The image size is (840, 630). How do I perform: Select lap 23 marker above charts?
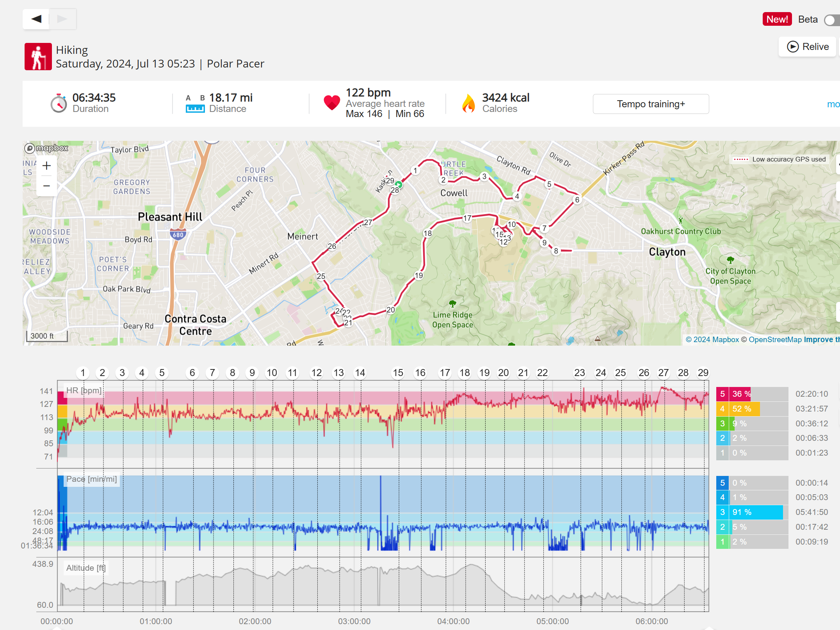click(579, 373)
